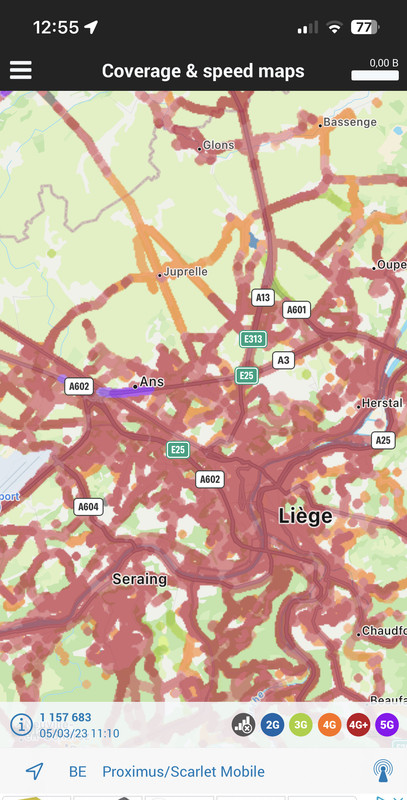407x800 pixels.
Task: Click the Liège city label
Action: point(306,516)
